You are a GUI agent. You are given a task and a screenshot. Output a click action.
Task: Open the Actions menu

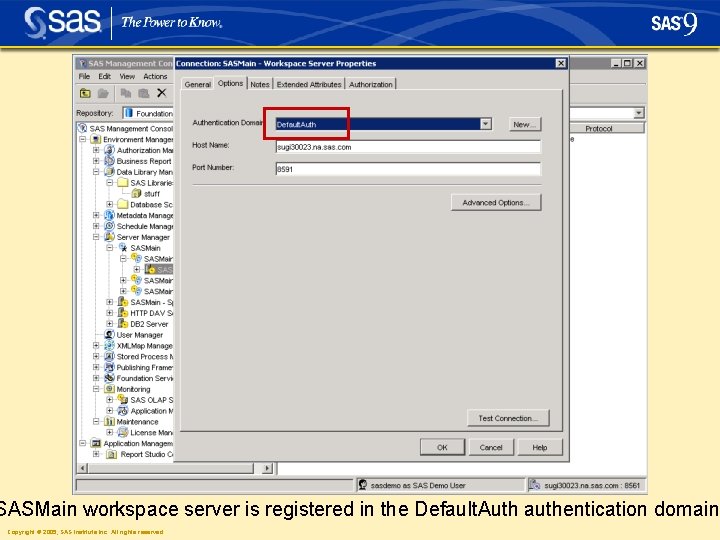tap(155, 76)
